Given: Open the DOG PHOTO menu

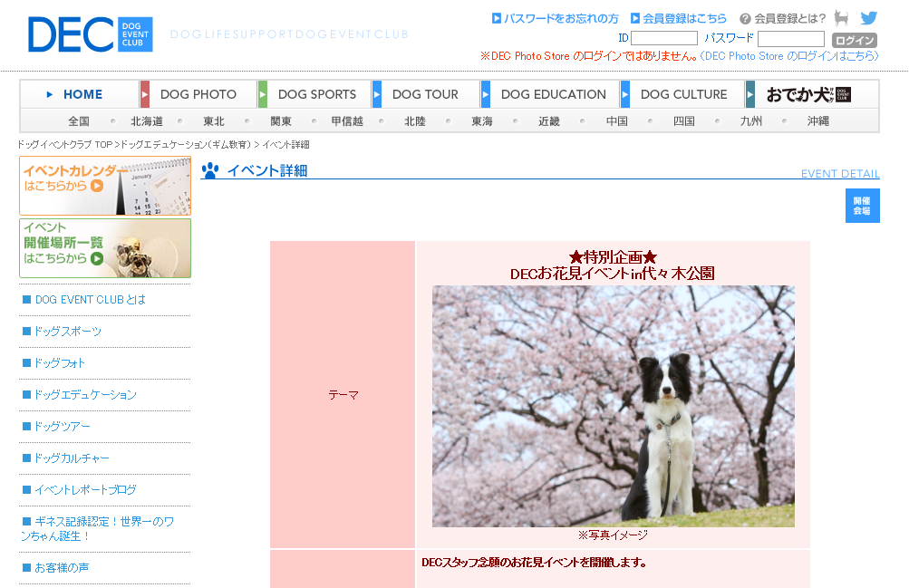Looking at the screenshot, I should [x=198, y=94].
